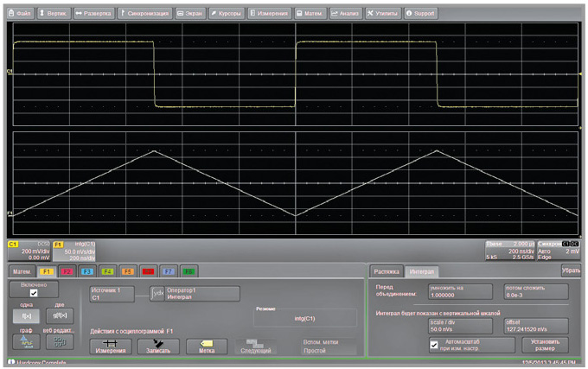Viewport: 588px width, 369px height.
Task: Select the F2 math function tab
Action: coord(67,271)
